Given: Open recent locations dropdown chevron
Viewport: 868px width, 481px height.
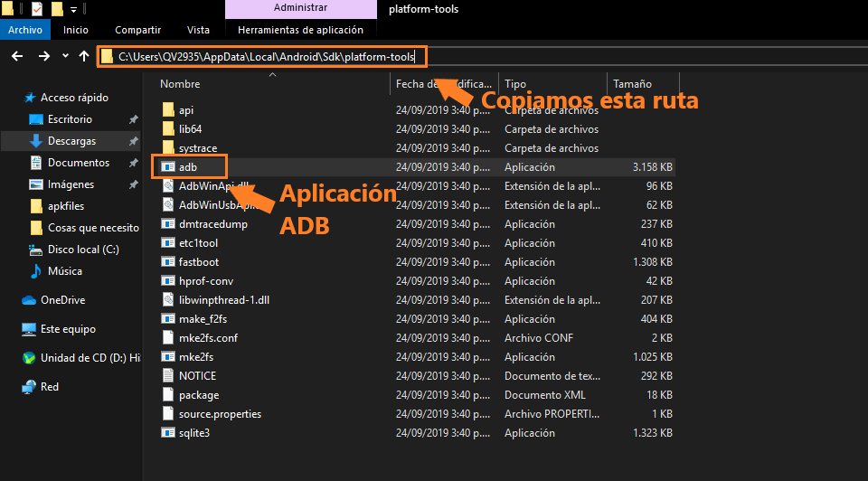Looking at the screenshot, I should coord(65,56).
